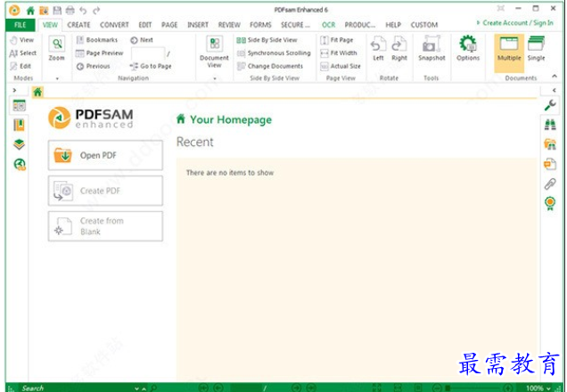567x392 pixels.
Task: Open binoculars search icon in right sidebar
Action: tap(550, 125)
